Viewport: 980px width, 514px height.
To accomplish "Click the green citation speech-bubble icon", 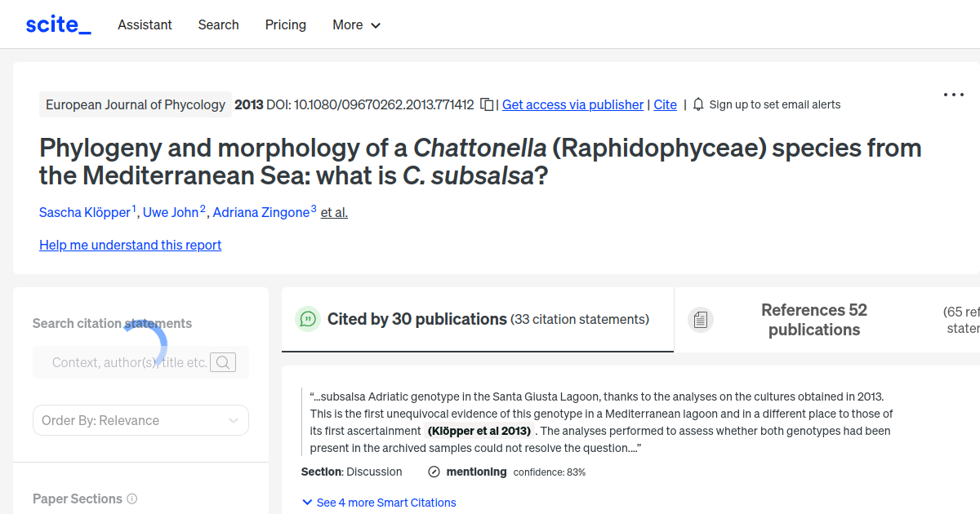I will pyautogui.click(x=307, y=319).
